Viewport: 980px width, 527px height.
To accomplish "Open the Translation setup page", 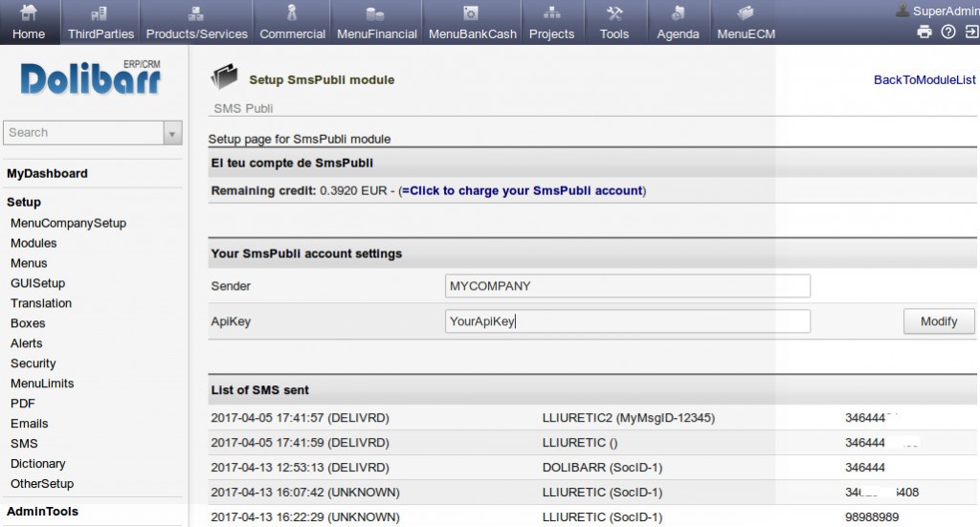I will coord(40,303).
